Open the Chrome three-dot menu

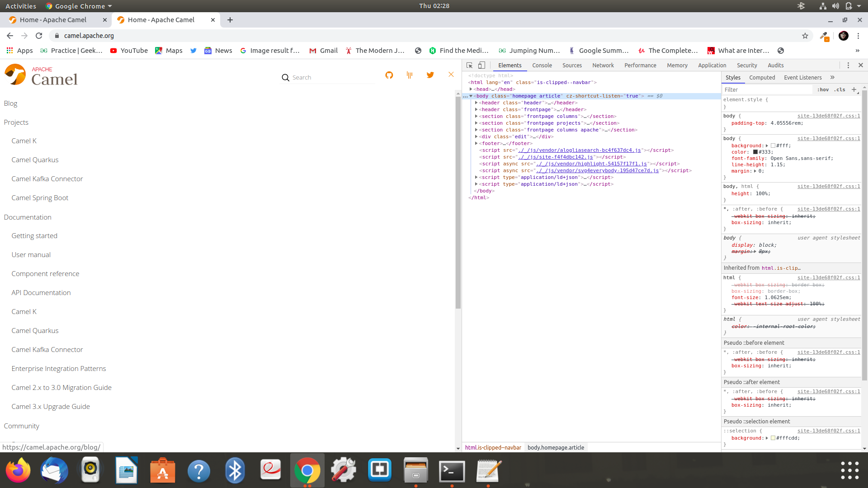coord(859,36)
